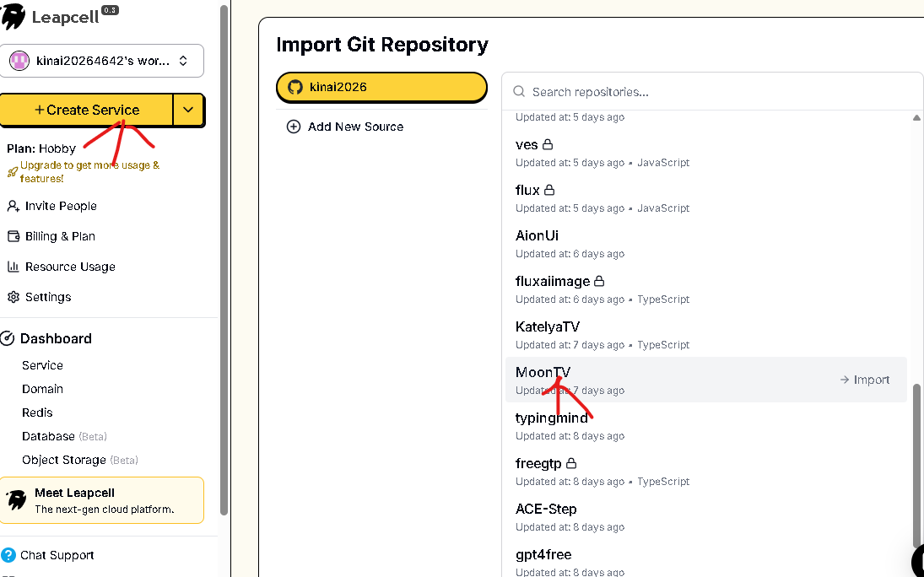Click the Add New Source plus icon
Image resolution: width=924 pixels, height=577 pixels.
point(294,127)
